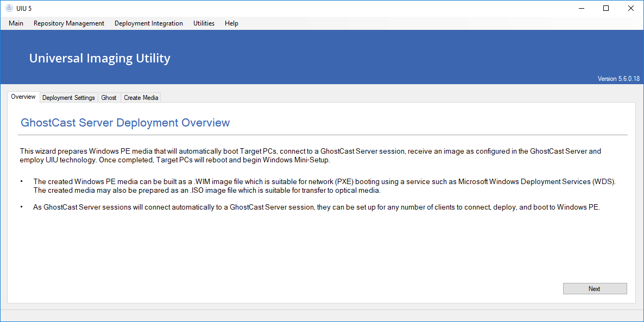This screenshot has width=644, height=322.
Task: Minimize the UIU 5 window
Action: tap(581, 8)
